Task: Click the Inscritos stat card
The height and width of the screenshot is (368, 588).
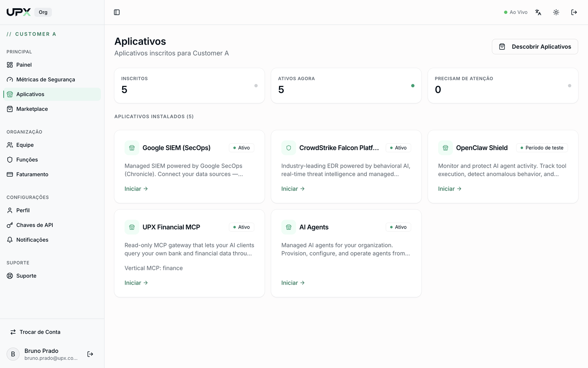Action: (189, 85)
